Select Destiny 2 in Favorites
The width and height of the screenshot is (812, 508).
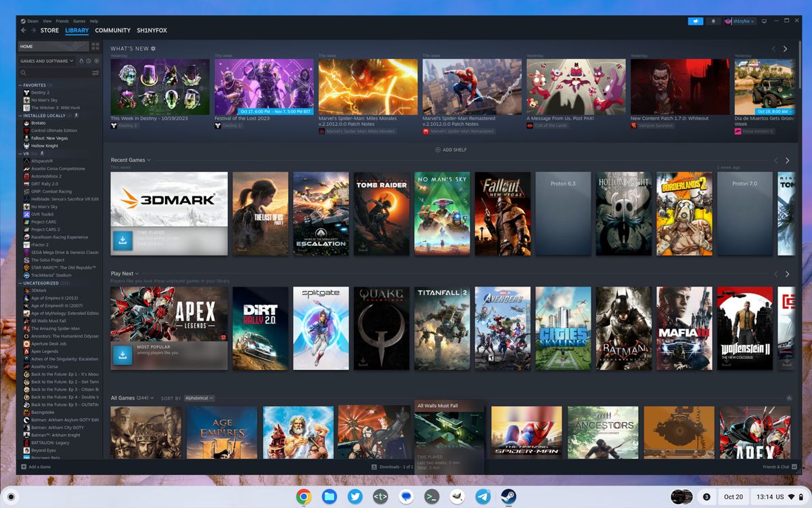pos(40,93)
